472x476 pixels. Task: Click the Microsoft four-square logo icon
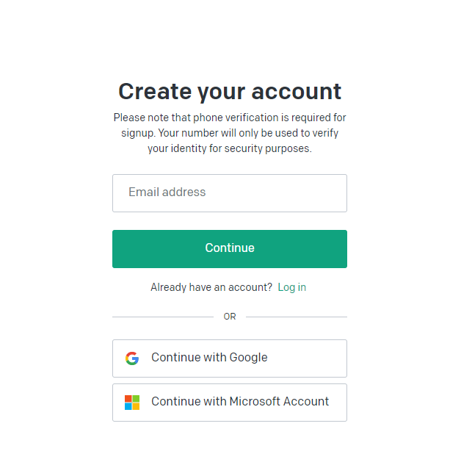pyautogui.click(x=132, y=403)
